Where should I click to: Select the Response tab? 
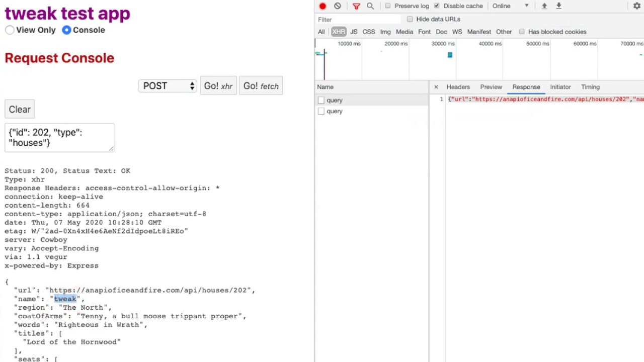tap(526, 87)
